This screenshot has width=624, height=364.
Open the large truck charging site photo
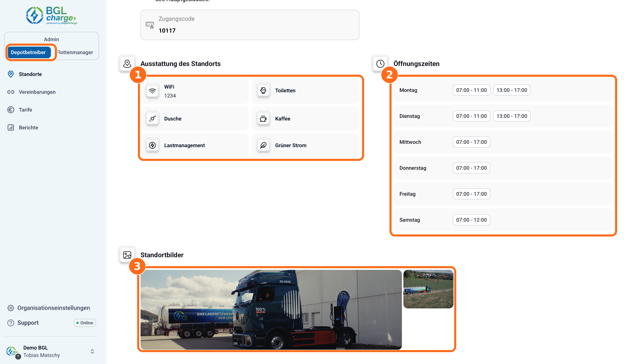coord(271,310)
